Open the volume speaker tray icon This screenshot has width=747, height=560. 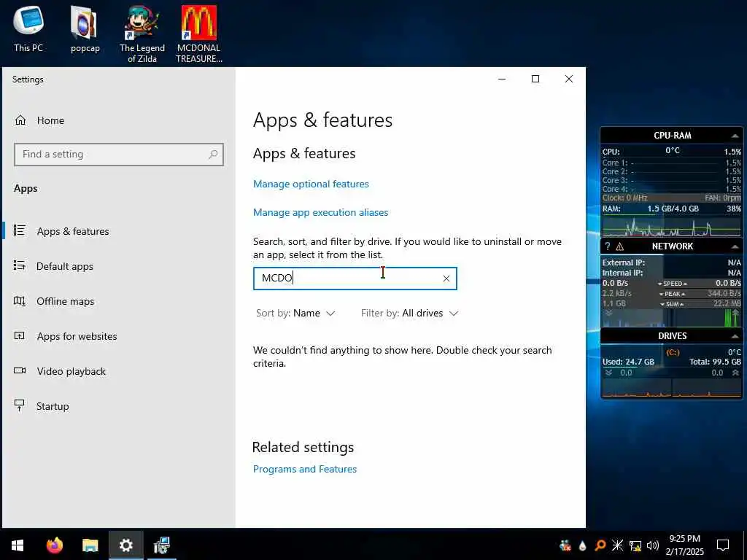[653, 545]
